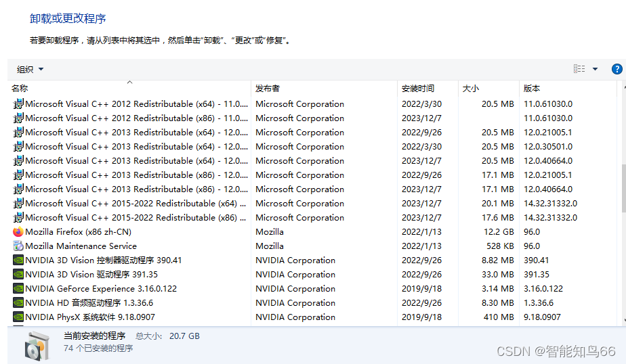Sort by the 安装时间 column header

point(427,88)
